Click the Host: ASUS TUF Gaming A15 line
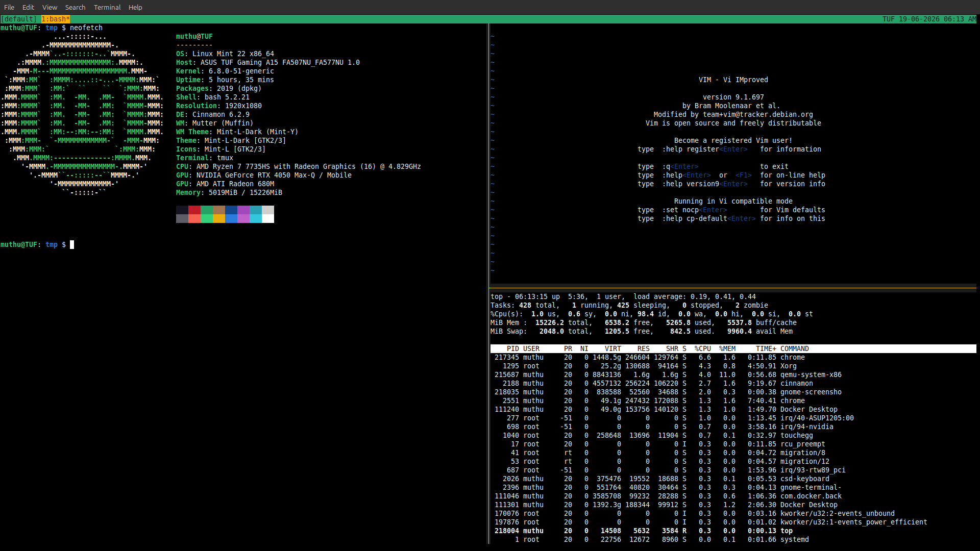The width and height of the screenshot is (980, 551). click(x=268, y=62)
